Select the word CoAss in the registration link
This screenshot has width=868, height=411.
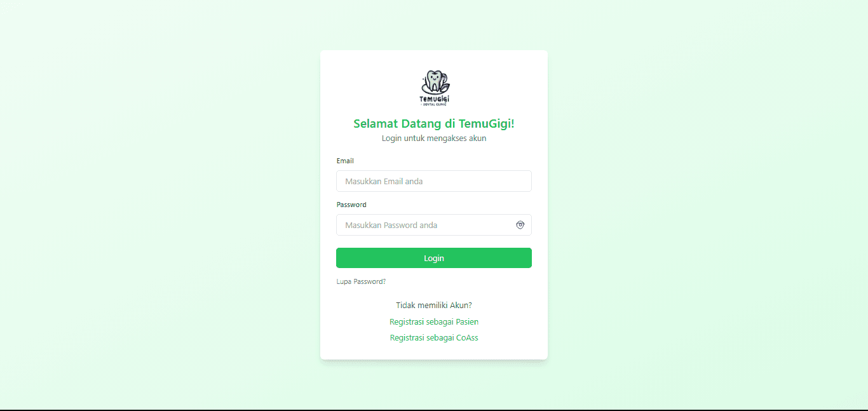click(x=467, y=338)
